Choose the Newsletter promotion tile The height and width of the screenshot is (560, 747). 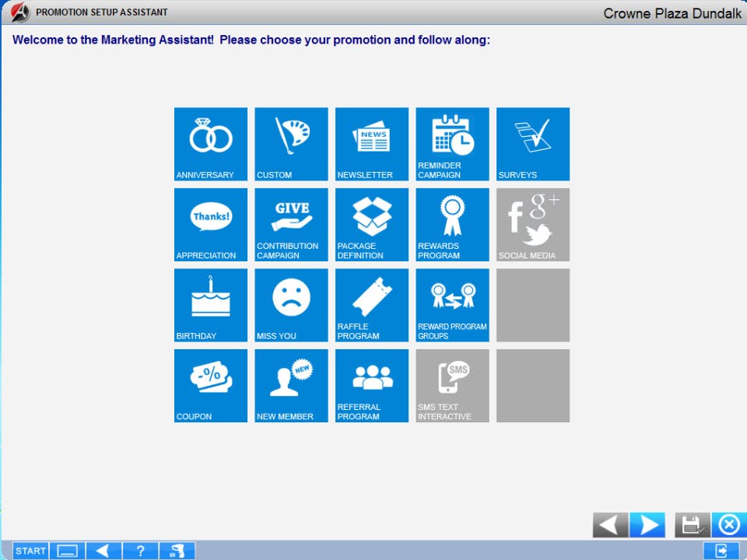coord(372,144)
